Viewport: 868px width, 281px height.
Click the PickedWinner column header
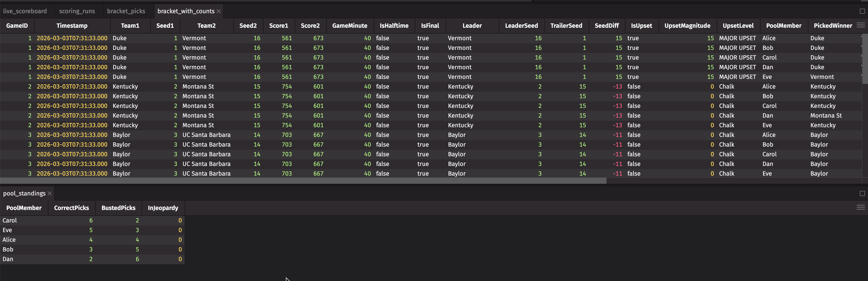[x=833, y=25]
